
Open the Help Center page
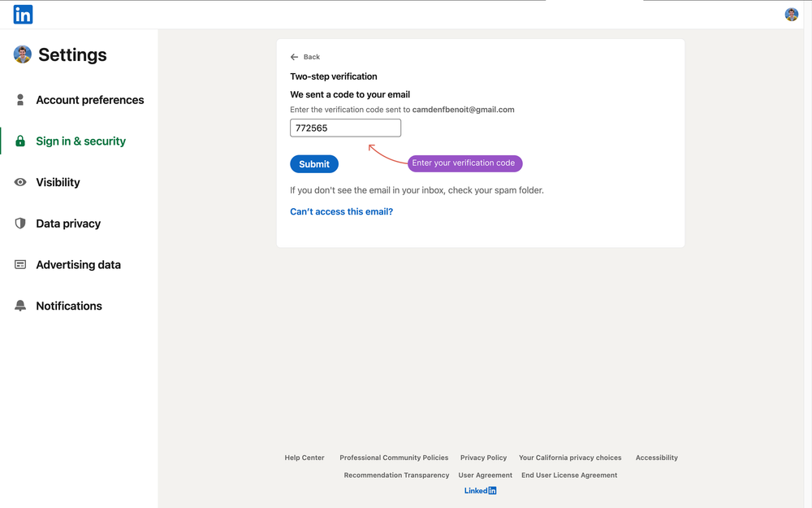(304, 458)
